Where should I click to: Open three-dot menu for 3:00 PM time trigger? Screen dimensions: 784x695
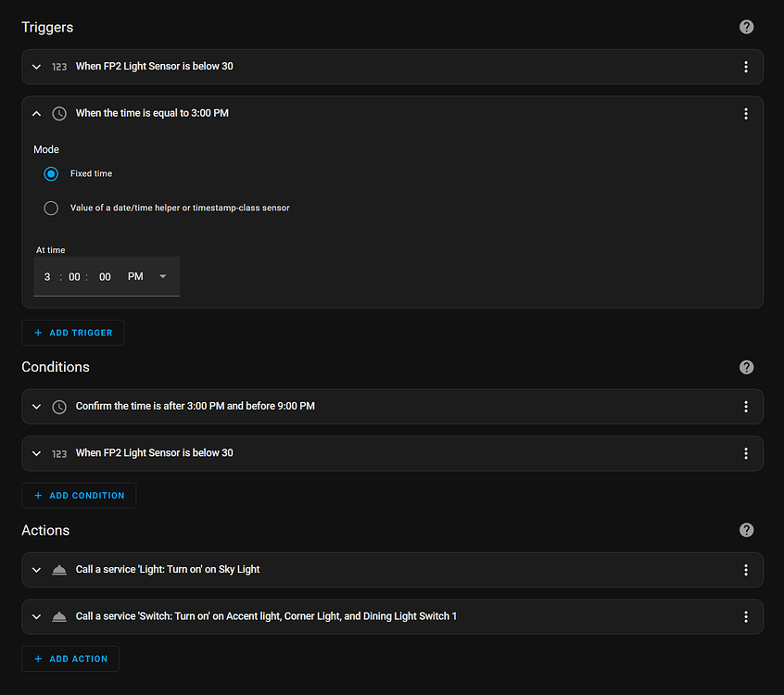coord(746,114)
